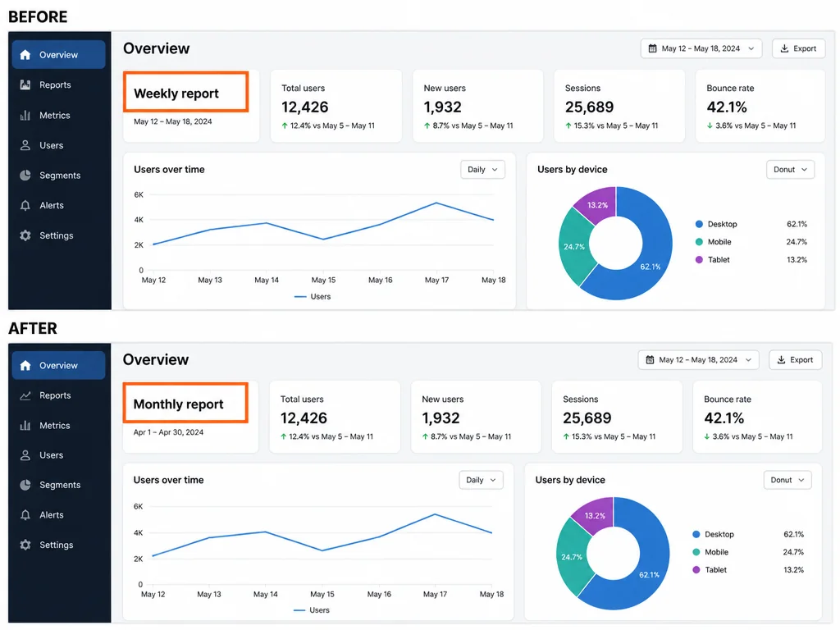The width and height of the screenshot is (840, 630).
Task: Click the Bounce rate label in BEFORE
Action: point(730,88)
